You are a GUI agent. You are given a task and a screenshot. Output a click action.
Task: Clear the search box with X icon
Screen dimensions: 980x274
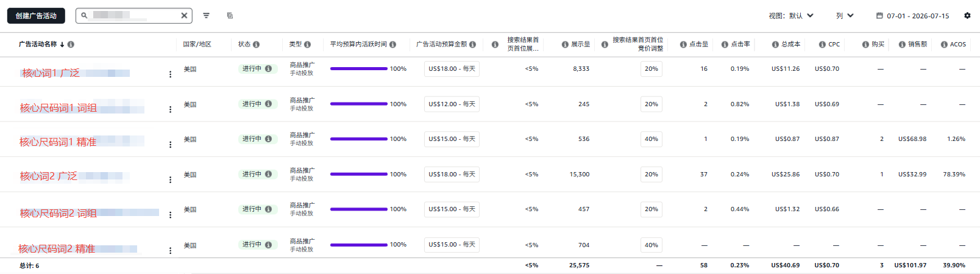pos(184,16)
